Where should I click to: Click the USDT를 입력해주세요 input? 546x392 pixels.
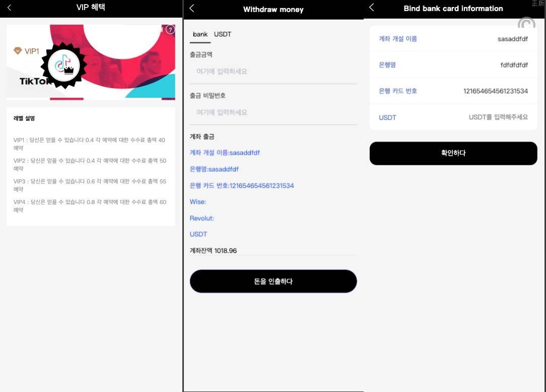(498, 117)
